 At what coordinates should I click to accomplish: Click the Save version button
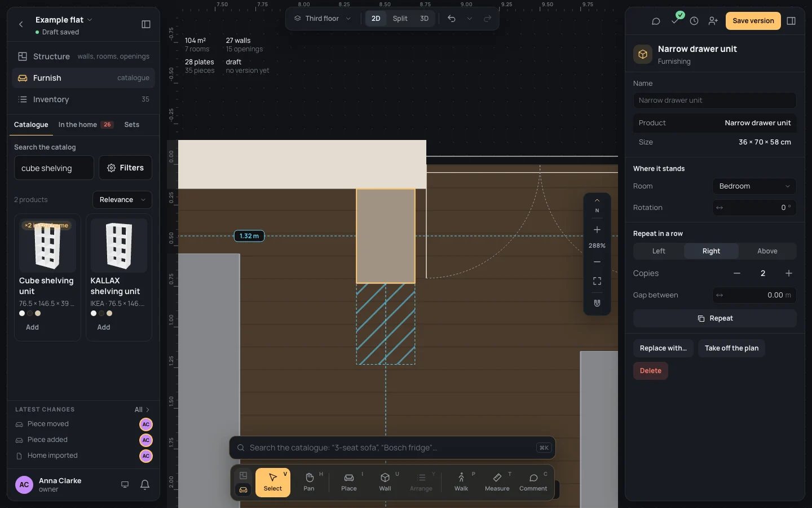point(753,21)
